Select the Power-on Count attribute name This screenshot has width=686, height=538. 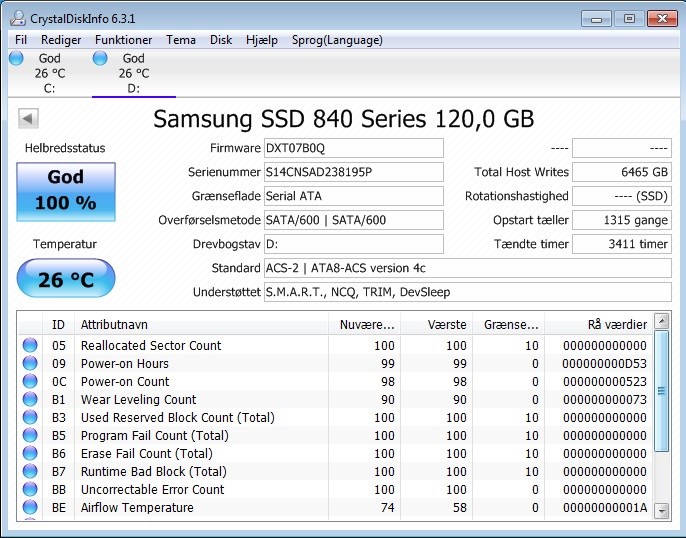coord(125,381)
